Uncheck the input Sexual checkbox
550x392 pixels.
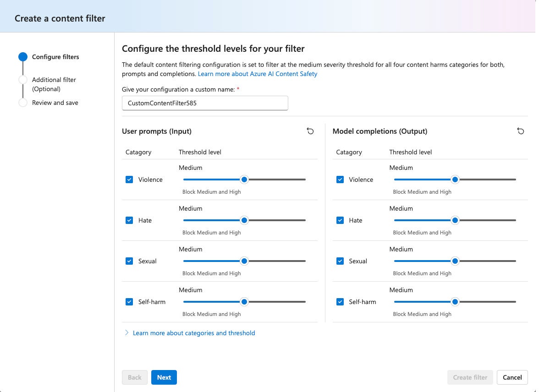(129, 261)
